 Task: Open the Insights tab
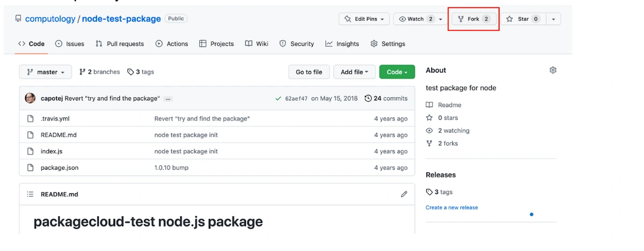pyautogui.click(x=342, y=44)
